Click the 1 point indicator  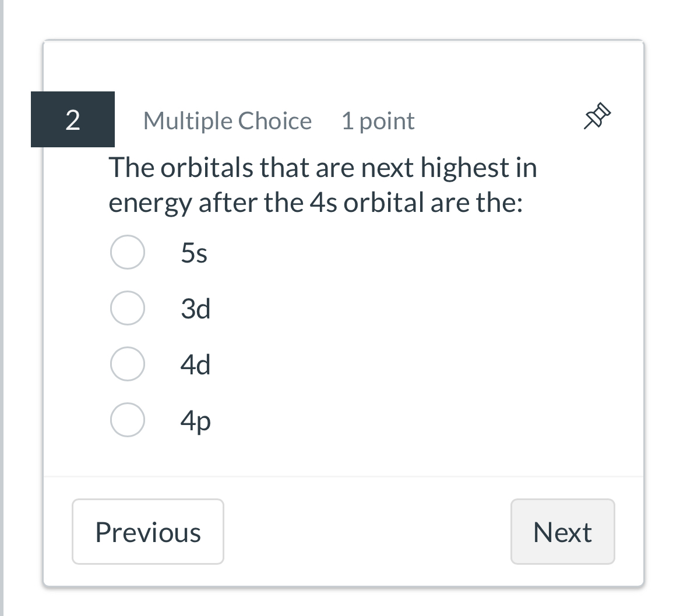point(378,121)
